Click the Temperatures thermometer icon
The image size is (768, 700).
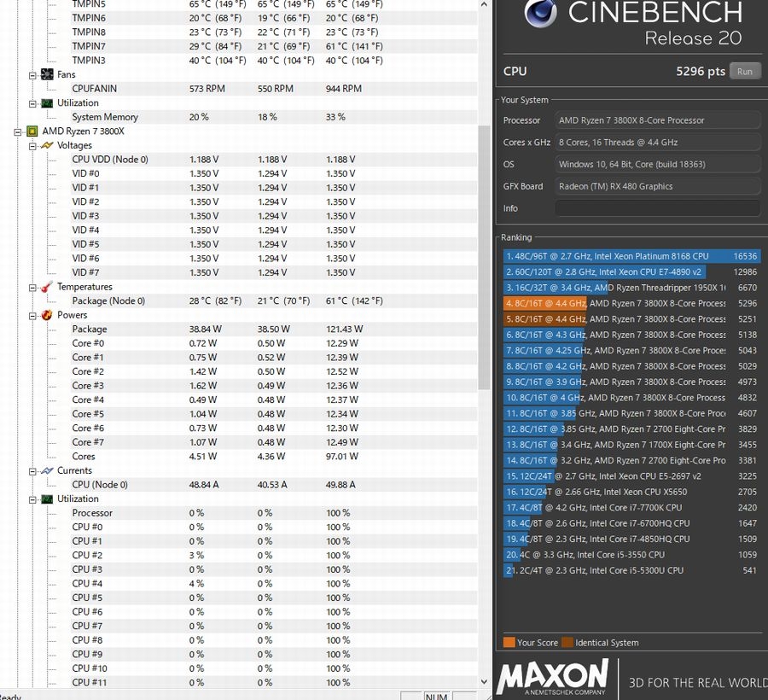coord(47,287)
